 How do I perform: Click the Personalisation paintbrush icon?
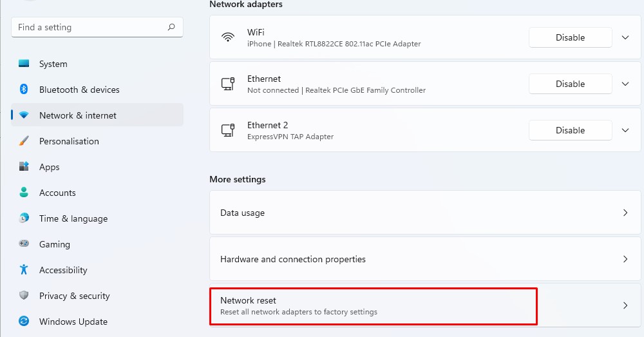click(24, 141)
